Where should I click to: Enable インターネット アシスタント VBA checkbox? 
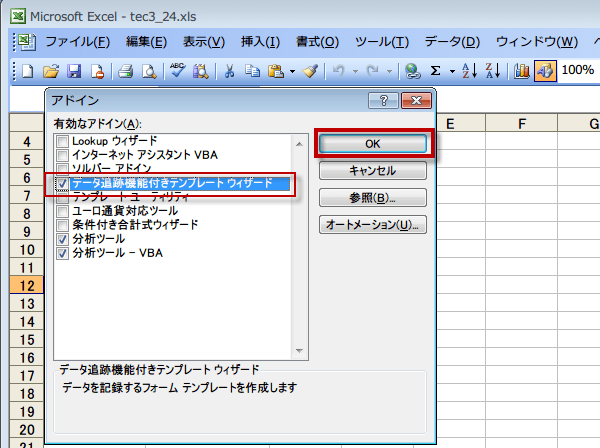click(x=62, y=155)
